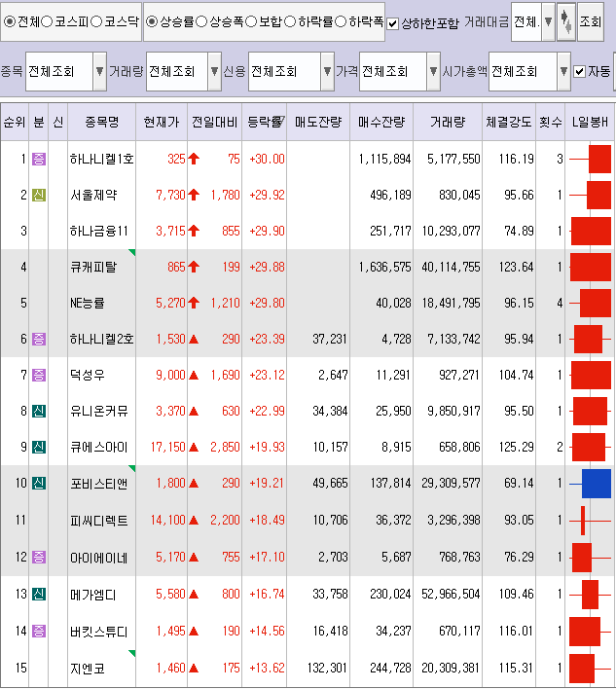Click the 횟수 column header
This screenshot has height=689, width=616.
pos(551,123)
